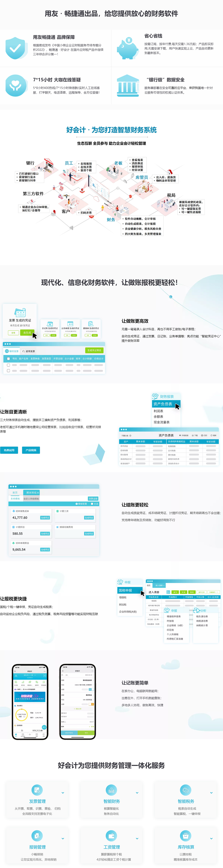
Task: Click the right phone voucher screenshot
Action: coord(78,702)
